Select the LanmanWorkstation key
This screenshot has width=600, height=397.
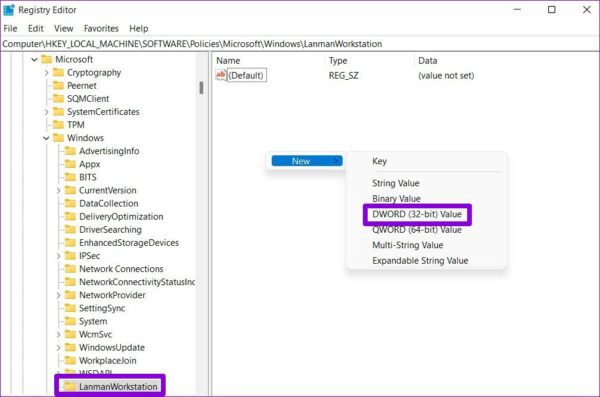pyautogui.click(x=118, y=387)
